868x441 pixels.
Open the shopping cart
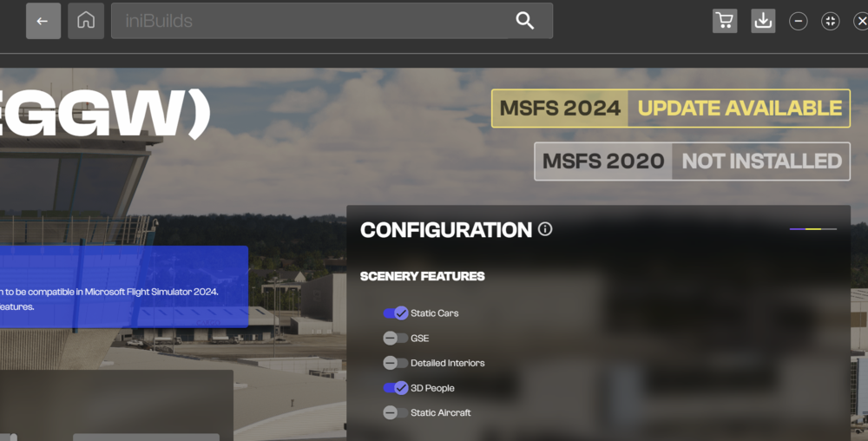(x=725, y=21)
